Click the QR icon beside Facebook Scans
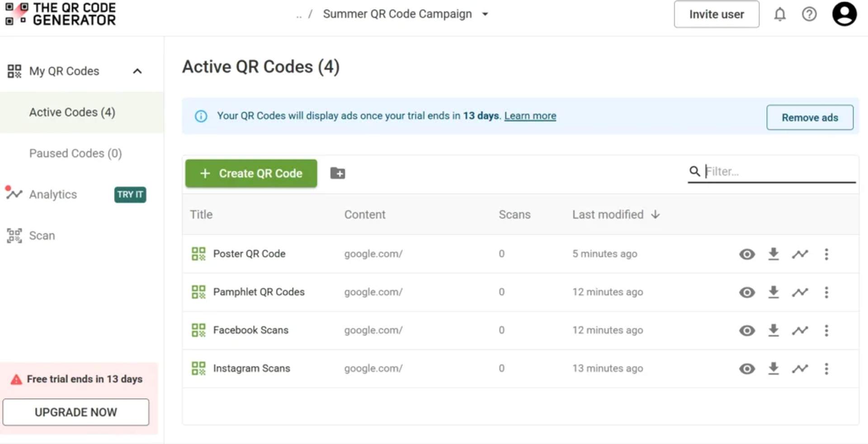Screen dimensions: 868x444 click(x=198, y=330)
